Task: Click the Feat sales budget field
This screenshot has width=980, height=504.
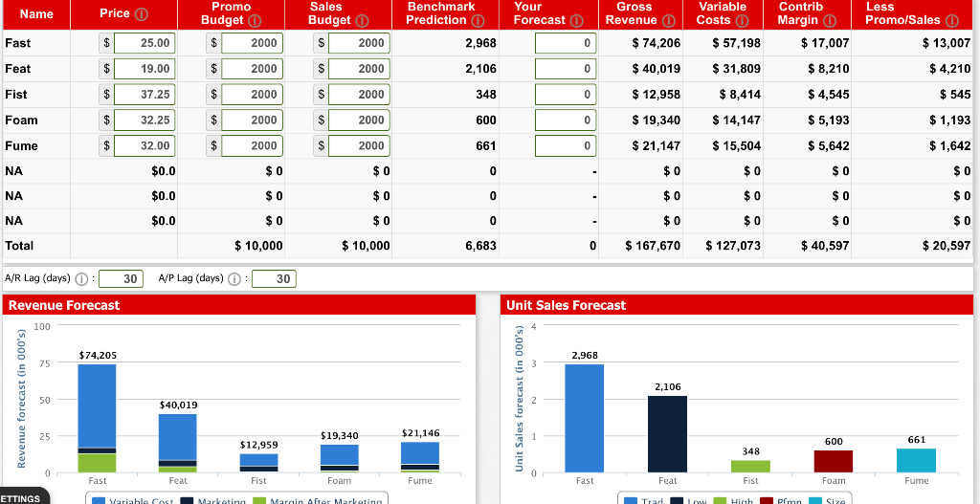Action: click(360, 69)
